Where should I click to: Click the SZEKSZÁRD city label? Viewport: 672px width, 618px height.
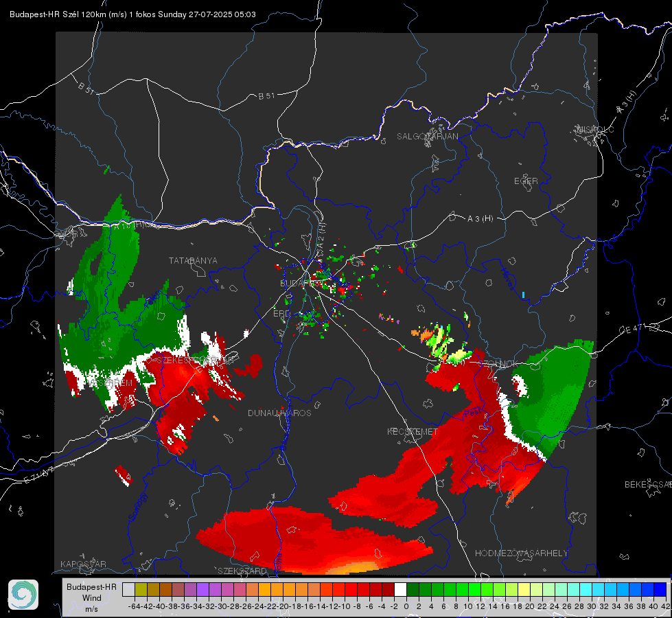[x=242, y=571]
